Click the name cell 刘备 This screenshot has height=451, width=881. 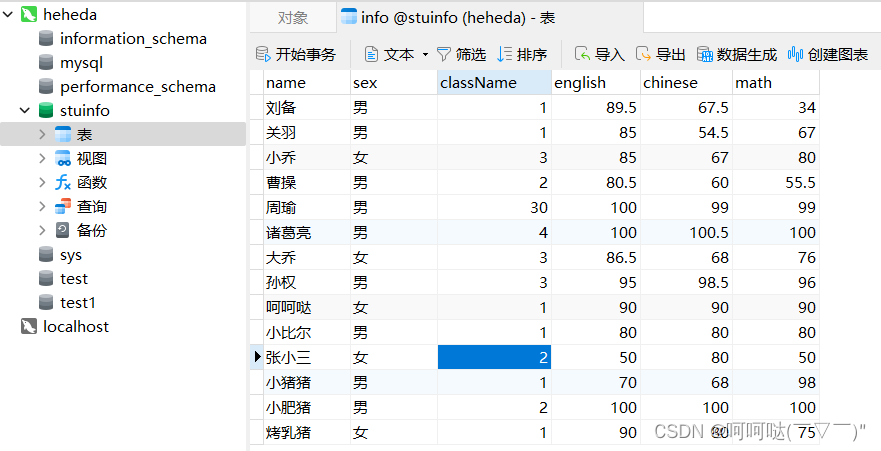click(307, 107)
